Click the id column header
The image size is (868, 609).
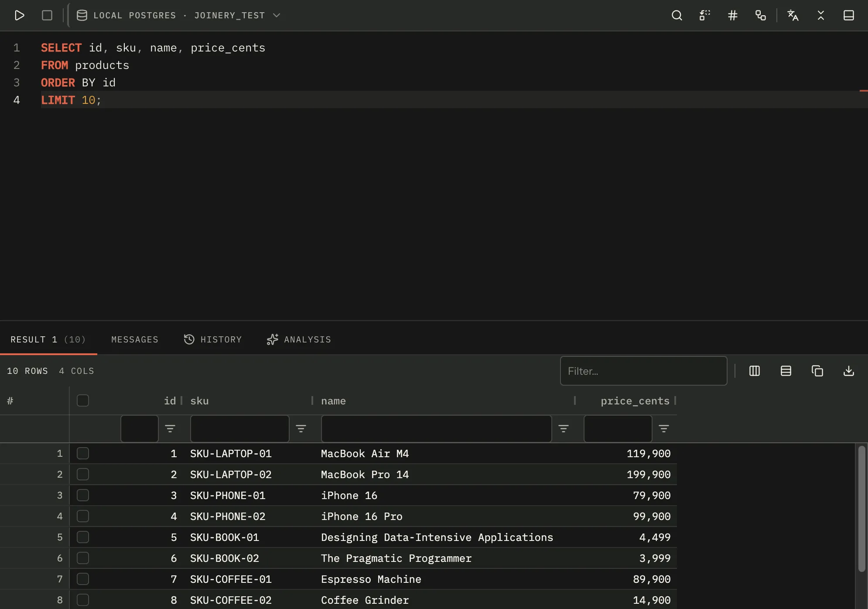(x=170, y=401)
